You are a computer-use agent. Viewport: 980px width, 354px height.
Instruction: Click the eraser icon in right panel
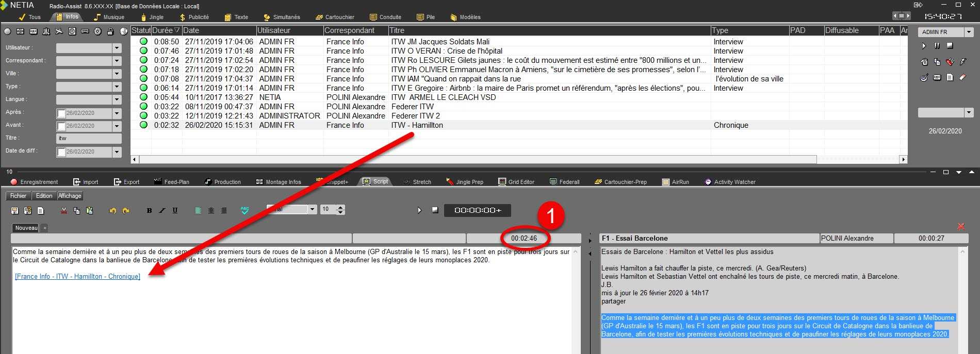click(x=962, y=77)
